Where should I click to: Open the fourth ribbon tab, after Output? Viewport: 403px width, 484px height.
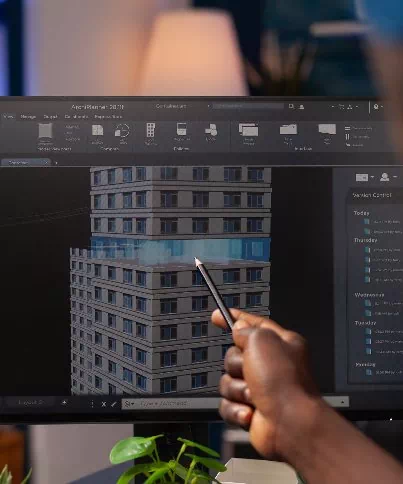point(76,117)
